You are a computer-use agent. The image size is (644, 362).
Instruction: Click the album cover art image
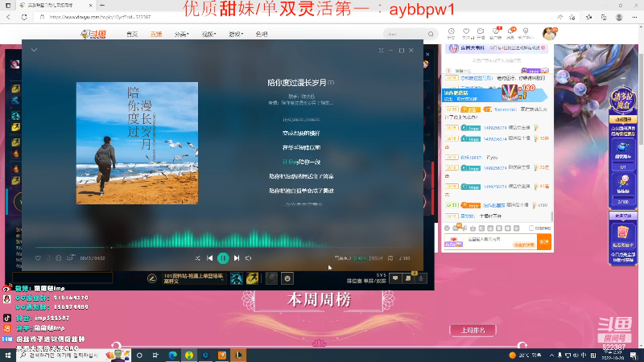(x=137, y=143)
